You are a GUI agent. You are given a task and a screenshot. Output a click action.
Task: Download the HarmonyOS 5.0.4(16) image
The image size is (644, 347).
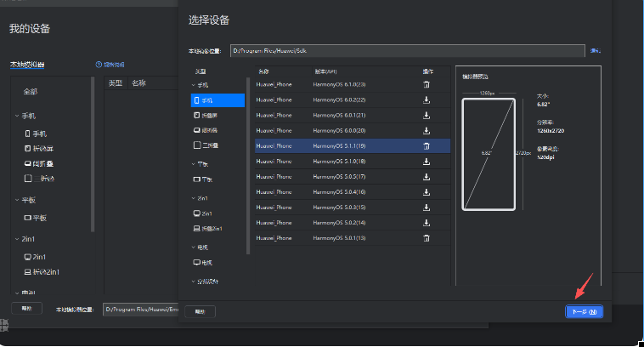point(427,192)
